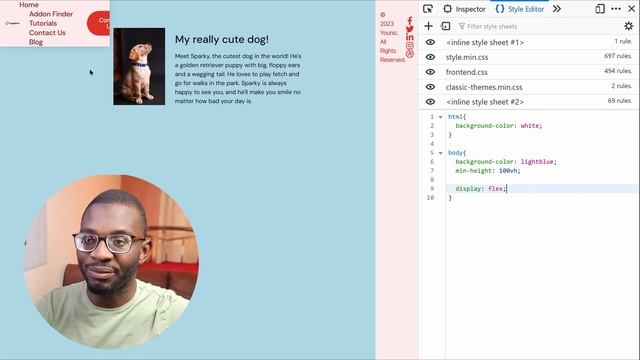
Task: Toggle responsive design mode icon
Action: click(x=600, y=9)
